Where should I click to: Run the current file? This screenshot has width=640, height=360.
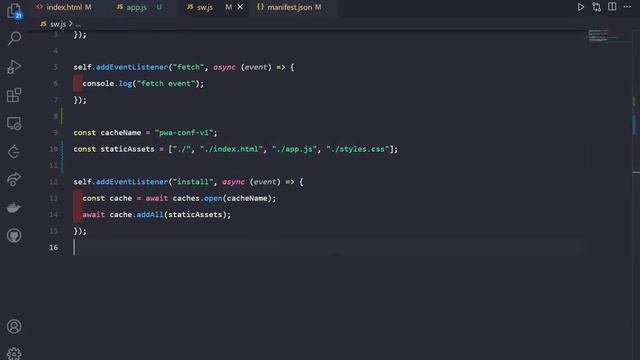[580, 7]
